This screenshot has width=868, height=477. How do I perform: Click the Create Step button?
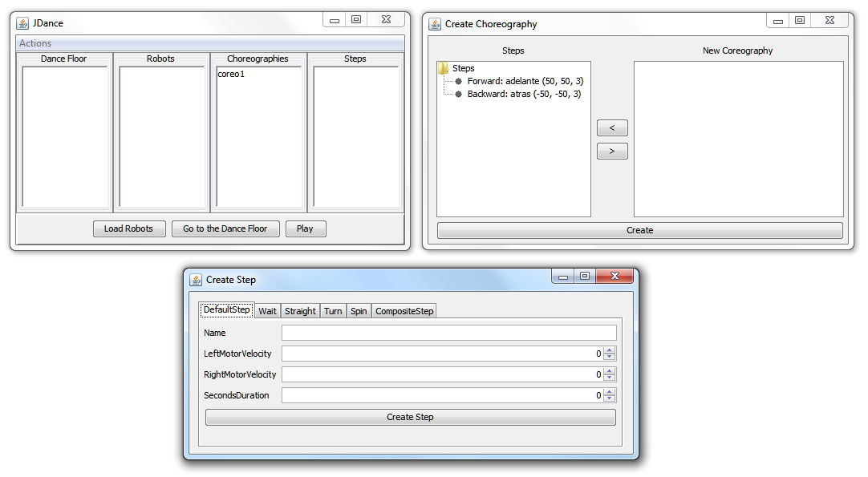click(410, 417)
